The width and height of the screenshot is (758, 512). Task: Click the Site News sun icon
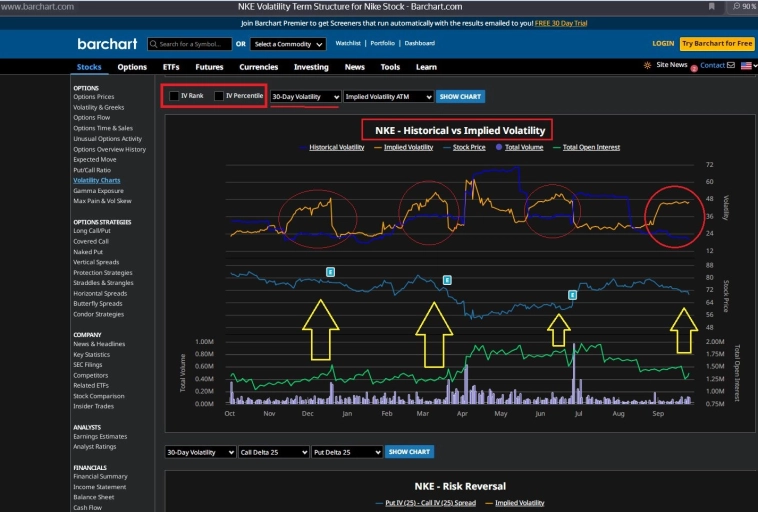pos(647,65)
